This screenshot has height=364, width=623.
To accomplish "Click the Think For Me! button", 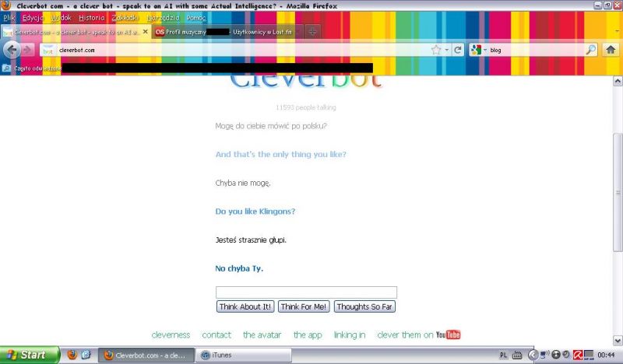I will (x=304, y=306).
